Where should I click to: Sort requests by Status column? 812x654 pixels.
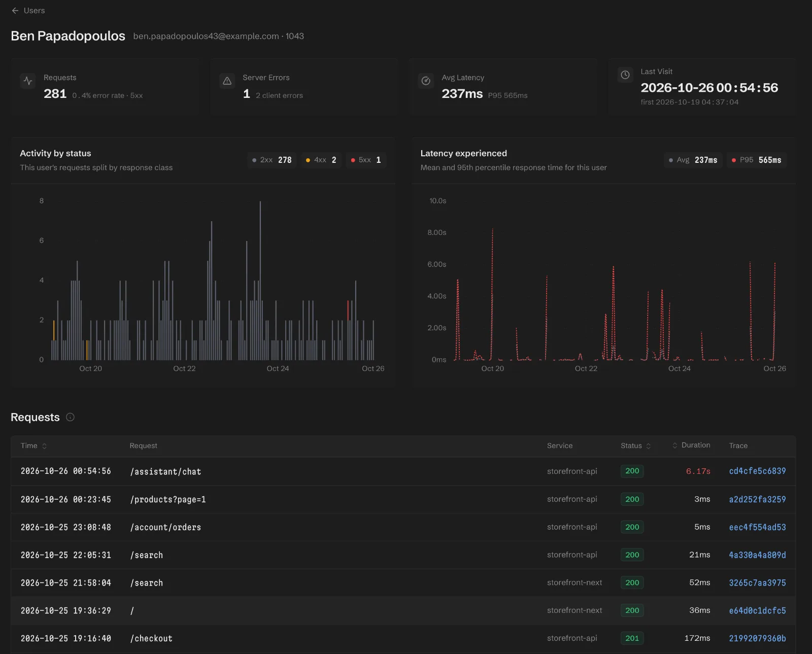635,446
